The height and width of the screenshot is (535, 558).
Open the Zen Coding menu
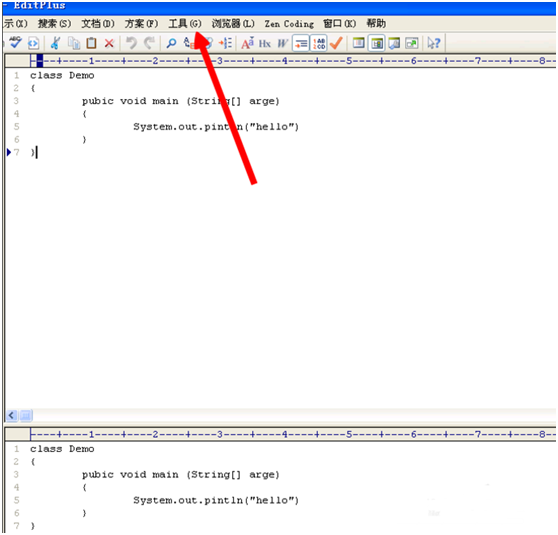(x=289, y=24)
